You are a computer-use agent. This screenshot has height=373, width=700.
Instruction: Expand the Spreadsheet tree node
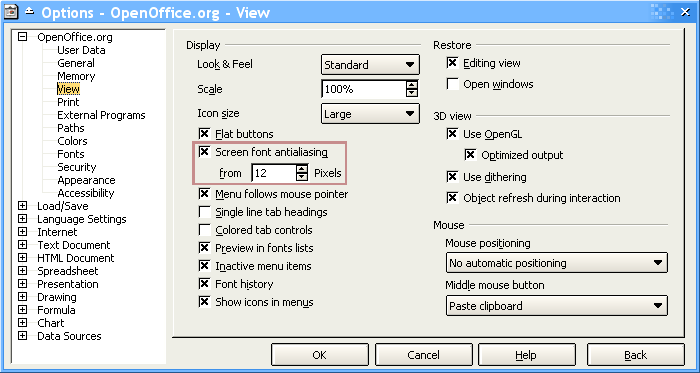pyautogui.click(x=22, y=271)
